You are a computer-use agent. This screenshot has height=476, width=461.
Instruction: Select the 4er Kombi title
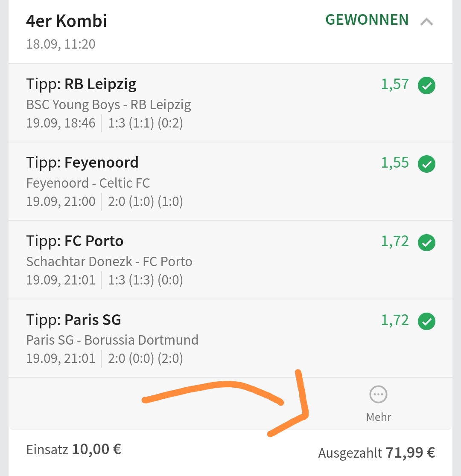coord(67,21)
